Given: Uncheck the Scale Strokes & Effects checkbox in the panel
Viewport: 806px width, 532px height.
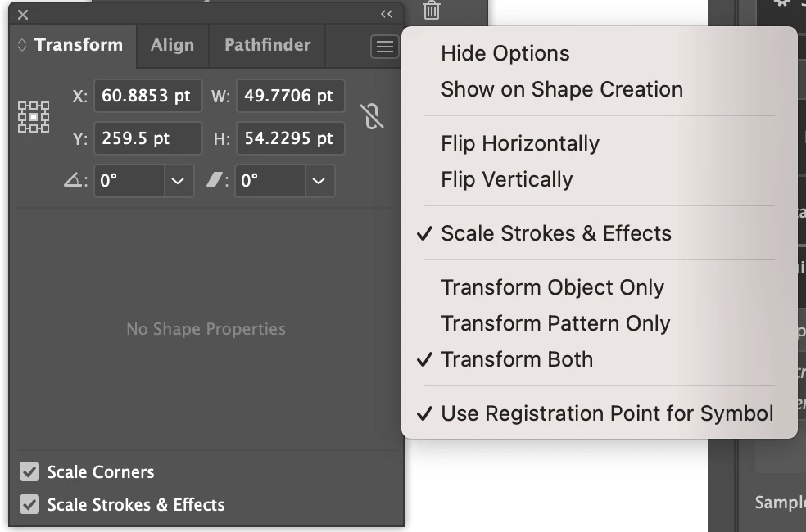Looking at the screenshot, I should click(x=29, y=504).
